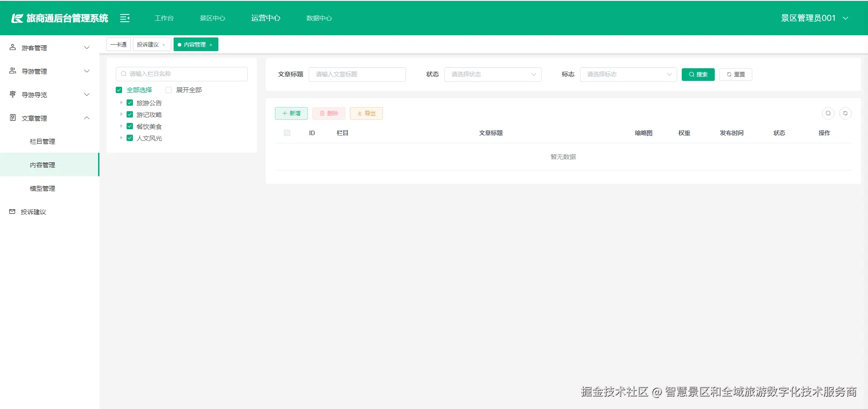Open the 标志 selection dropdown
The height and width of the screenshot is (409, 868).
coord(628,74)
